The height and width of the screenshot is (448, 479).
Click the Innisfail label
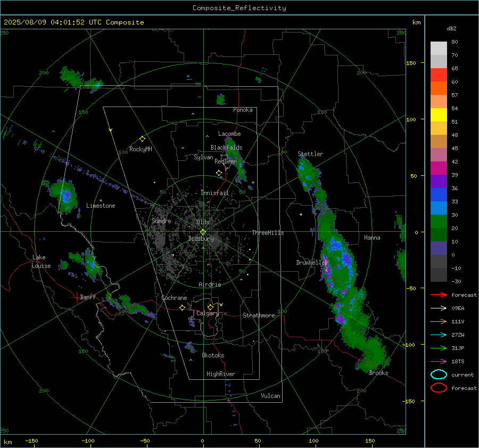[214, 193]
